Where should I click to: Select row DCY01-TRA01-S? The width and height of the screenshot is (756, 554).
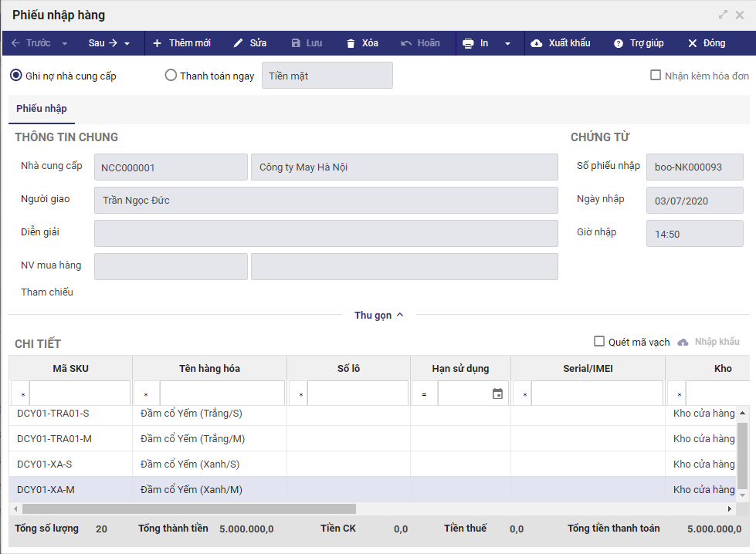[x=372, y=414]
